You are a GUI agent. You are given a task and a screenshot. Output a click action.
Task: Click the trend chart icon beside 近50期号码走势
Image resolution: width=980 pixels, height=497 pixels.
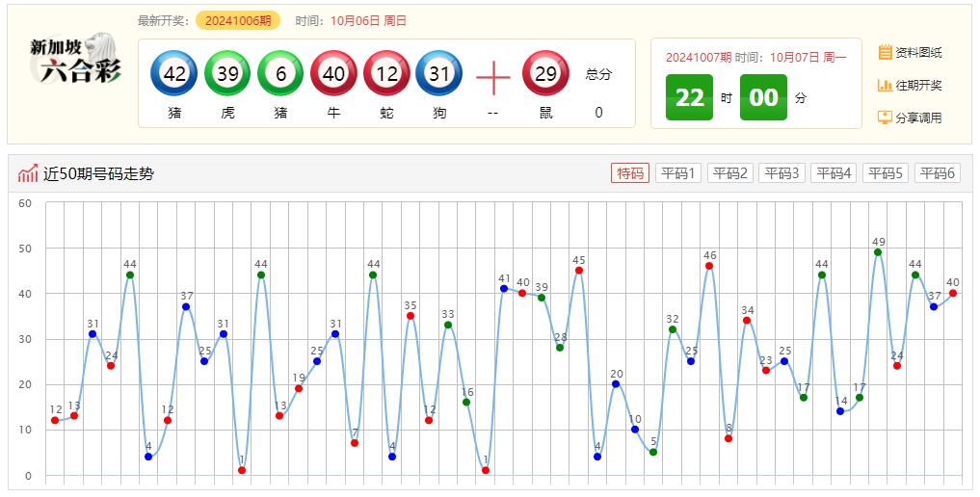(28, 174)
